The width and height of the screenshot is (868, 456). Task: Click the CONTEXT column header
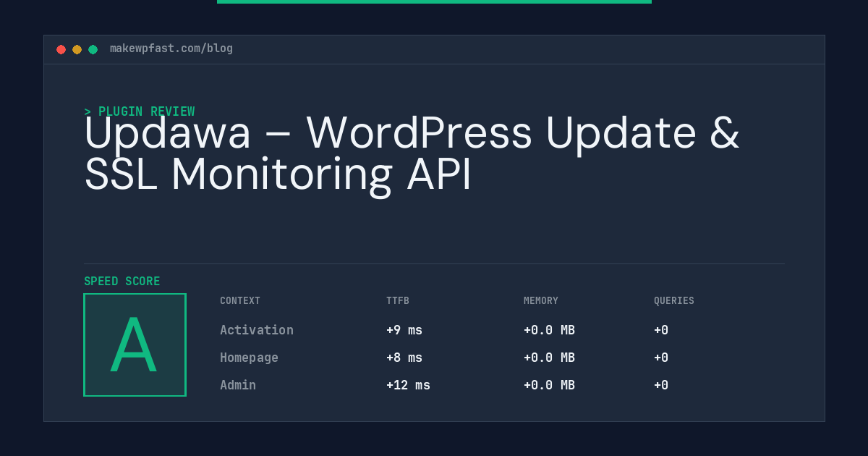pyautogui.click(x=240, y=301)
